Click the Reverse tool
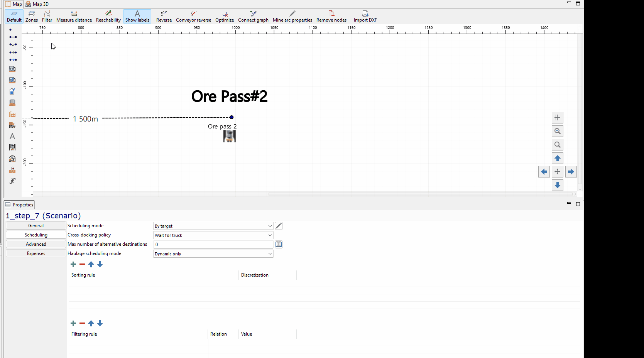The width and height of the screenshot is (644, 358). click(x=164, y=16)
